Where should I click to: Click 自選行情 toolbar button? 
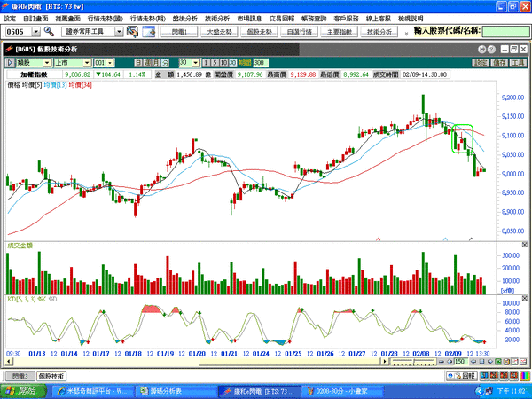[x=300, y=32]
